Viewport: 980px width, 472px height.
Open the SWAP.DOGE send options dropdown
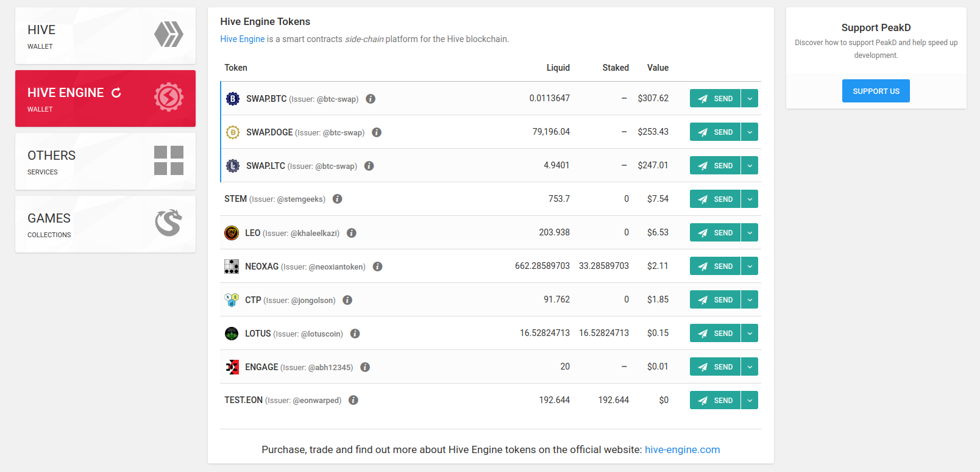tap(750, 132)
